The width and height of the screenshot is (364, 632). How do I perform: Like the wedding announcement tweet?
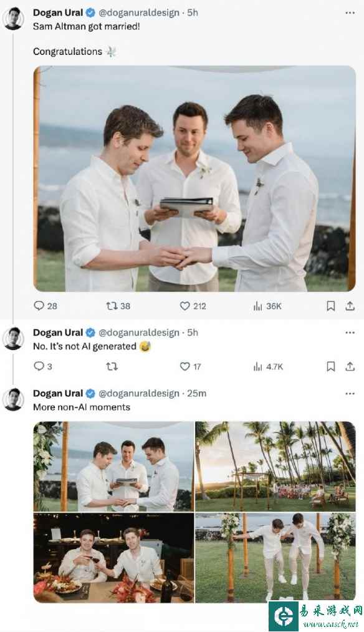click(184, 306)
